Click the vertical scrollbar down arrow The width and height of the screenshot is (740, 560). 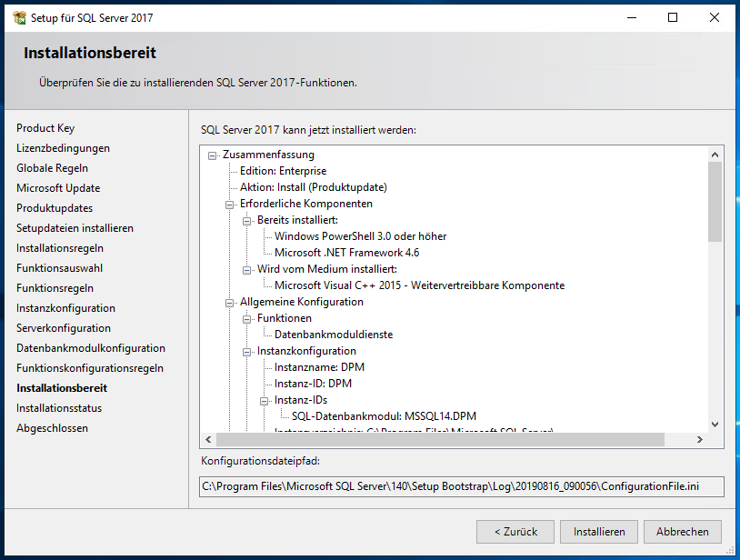click(715, 425)
